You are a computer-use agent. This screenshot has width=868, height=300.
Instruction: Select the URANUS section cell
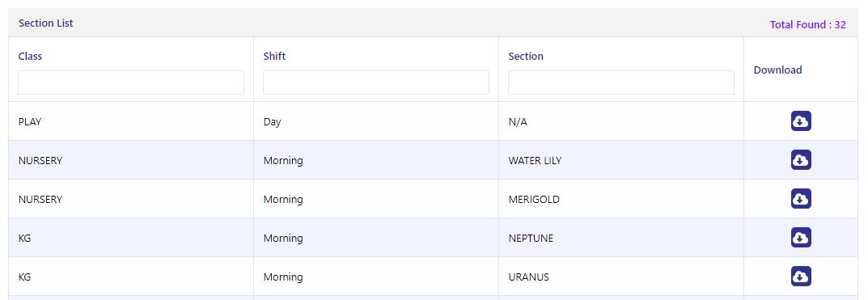click(529, 277)
